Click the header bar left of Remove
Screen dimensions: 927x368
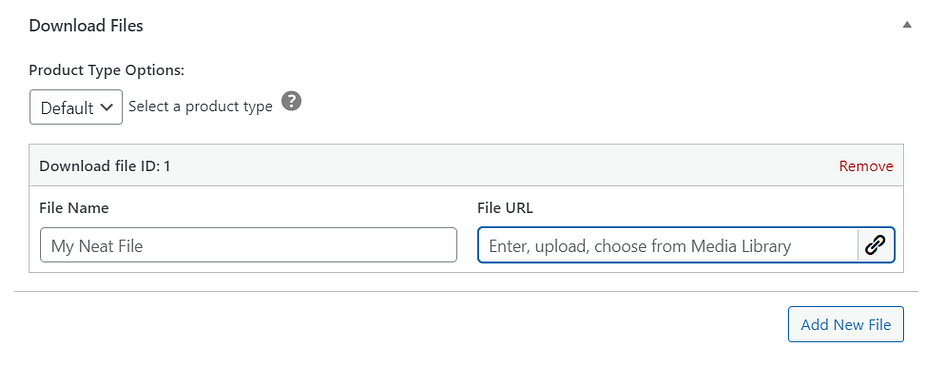coord(503,166)
